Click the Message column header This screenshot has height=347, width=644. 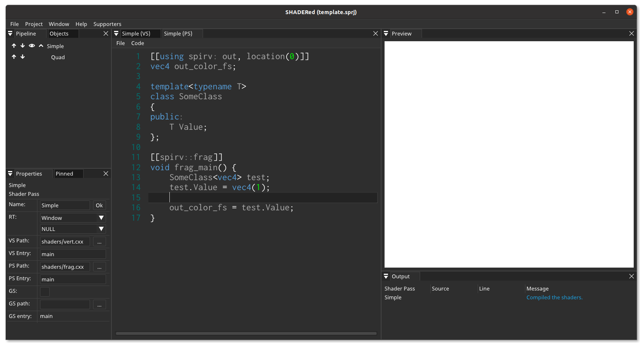(x=537, y=289)
